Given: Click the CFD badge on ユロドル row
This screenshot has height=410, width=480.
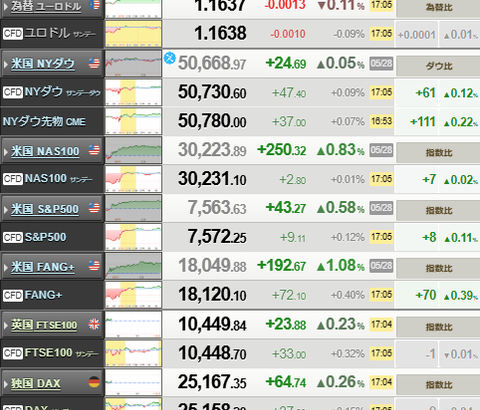Looking at the screenshot, I should pos(13,34).
